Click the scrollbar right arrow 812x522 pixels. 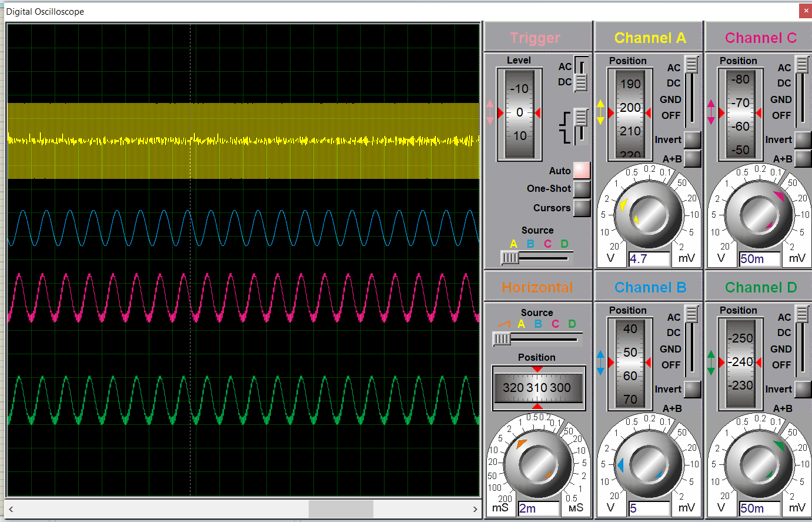(475, 509)
